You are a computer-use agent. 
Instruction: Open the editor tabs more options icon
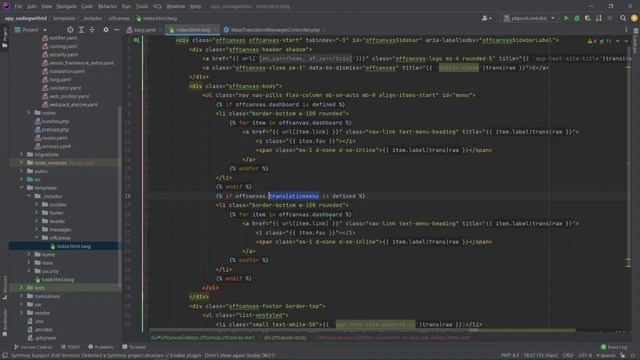coord(627,30)
